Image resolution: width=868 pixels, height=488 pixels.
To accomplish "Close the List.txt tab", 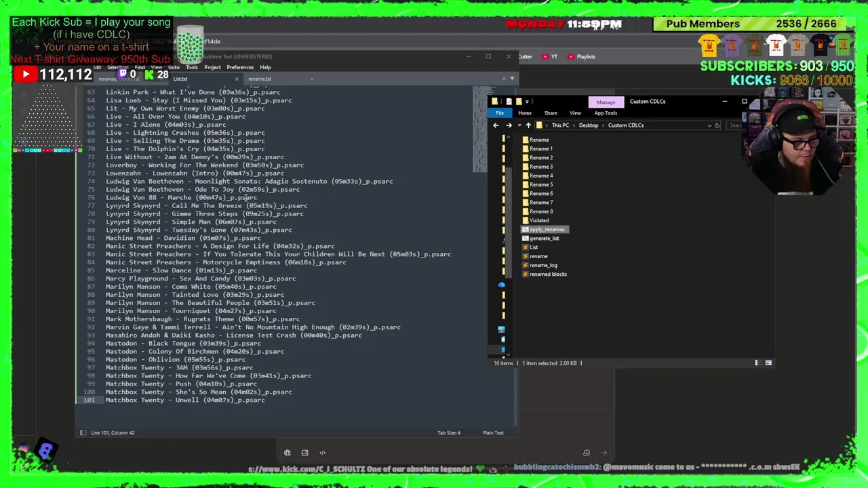I will click(237, 79).
